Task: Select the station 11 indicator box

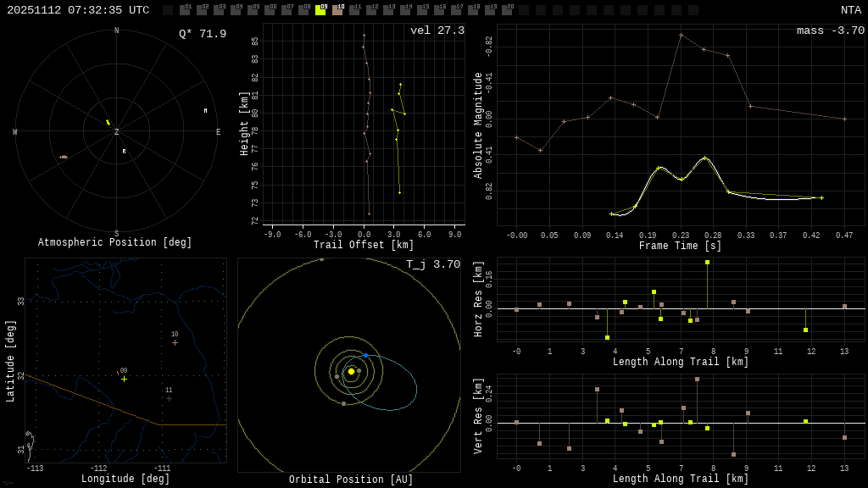Action: click(x=354, y=10)
